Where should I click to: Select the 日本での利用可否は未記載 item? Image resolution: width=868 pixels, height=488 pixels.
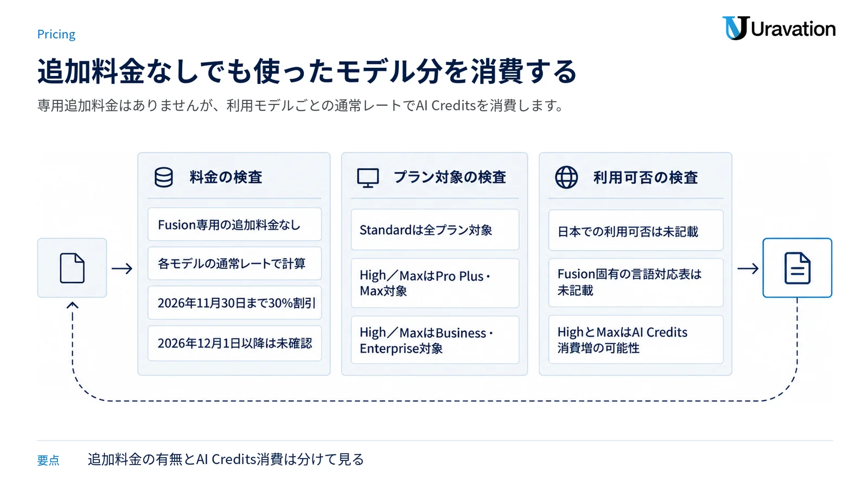tap(636, 230)
